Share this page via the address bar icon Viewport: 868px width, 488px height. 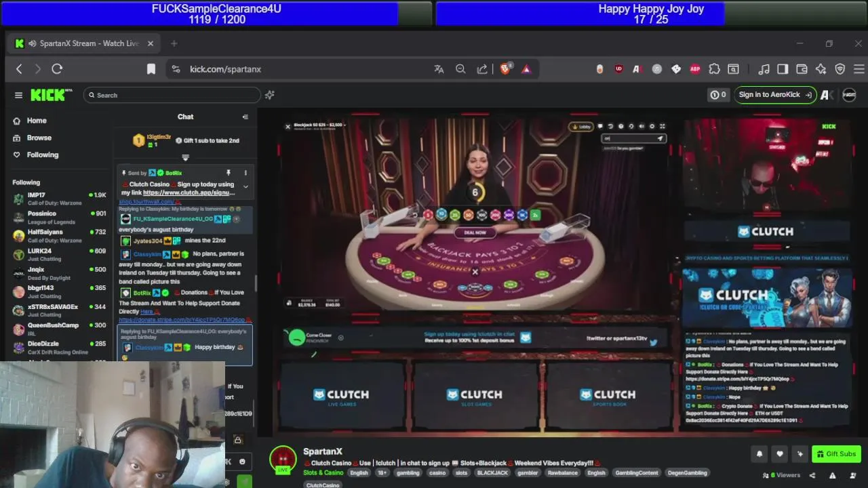(482, 68)
